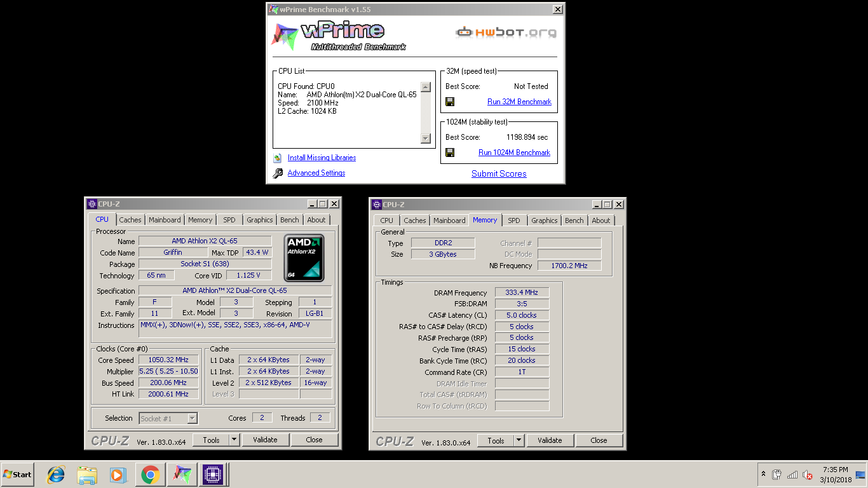Click Validate in Memory CPU-Z window
868x488 pixels.
click(x=550, y=440)
